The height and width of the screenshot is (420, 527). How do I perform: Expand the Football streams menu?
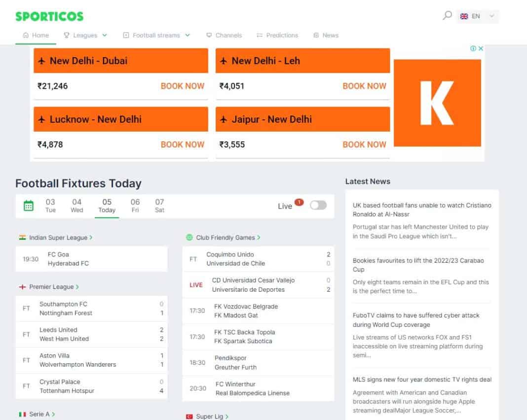[156, 35]
